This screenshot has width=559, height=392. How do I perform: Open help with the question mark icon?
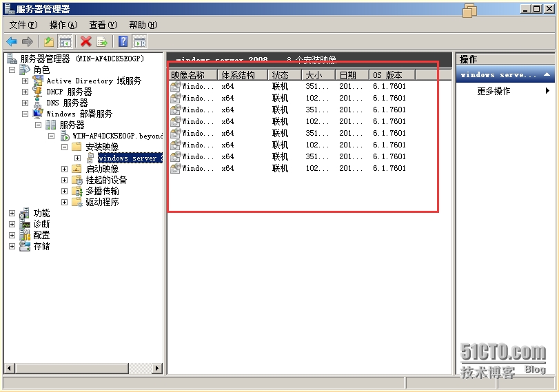[123, 42]
